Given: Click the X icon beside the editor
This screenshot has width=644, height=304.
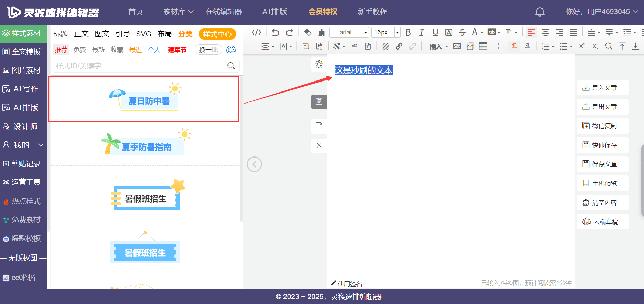Looking at the screenshot, I should click(319, 145).
